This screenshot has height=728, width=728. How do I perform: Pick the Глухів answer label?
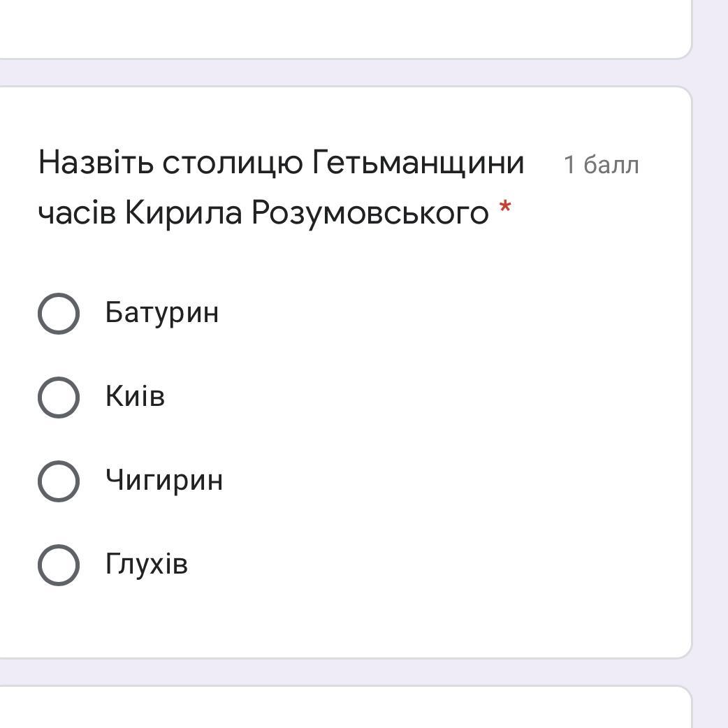(147, 564)
